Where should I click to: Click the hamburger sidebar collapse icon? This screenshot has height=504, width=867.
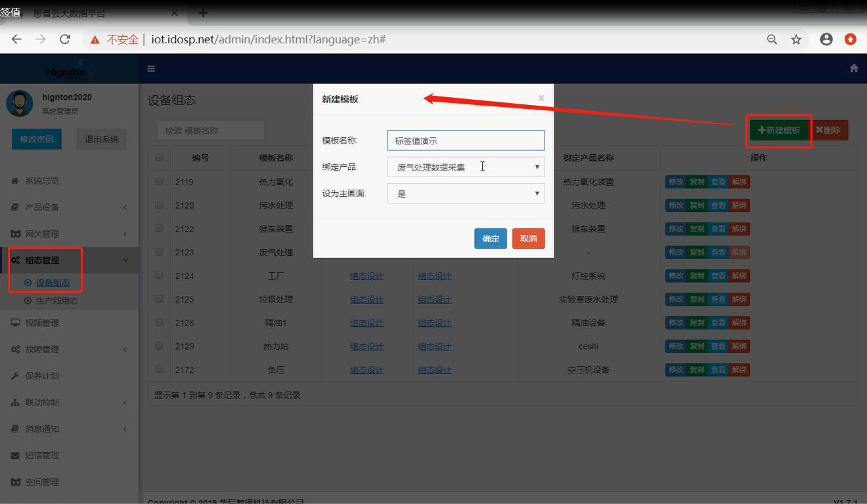pos(151,68)
